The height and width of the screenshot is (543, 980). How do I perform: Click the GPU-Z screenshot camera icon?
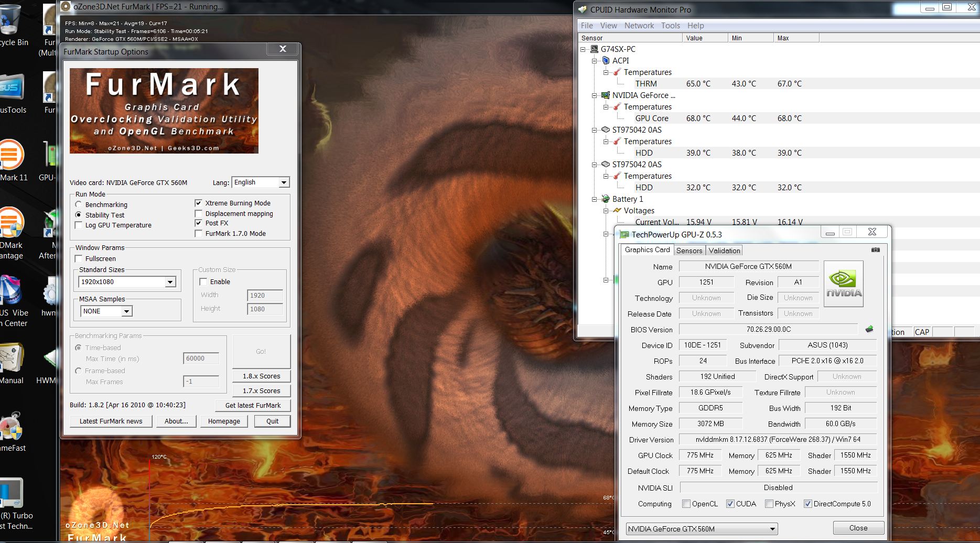click(x=876, y=250)
